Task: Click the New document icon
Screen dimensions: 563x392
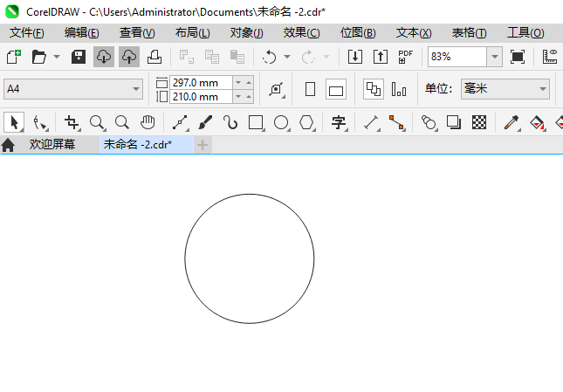Action: coord(14,57)
